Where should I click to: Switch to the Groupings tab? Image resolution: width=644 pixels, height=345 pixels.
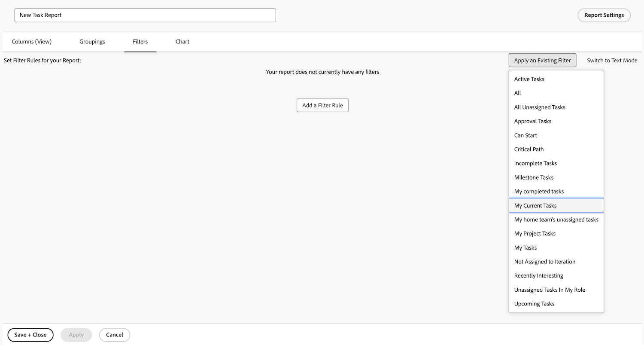pos(92,41)
